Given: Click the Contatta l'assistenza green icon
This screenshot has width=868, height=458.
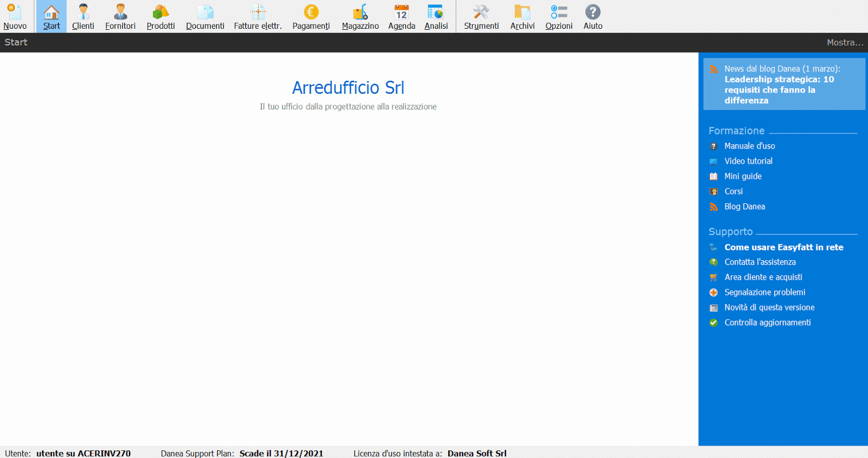Looking at the screenshot, I should pyautogui.click(x=714, y=262).
